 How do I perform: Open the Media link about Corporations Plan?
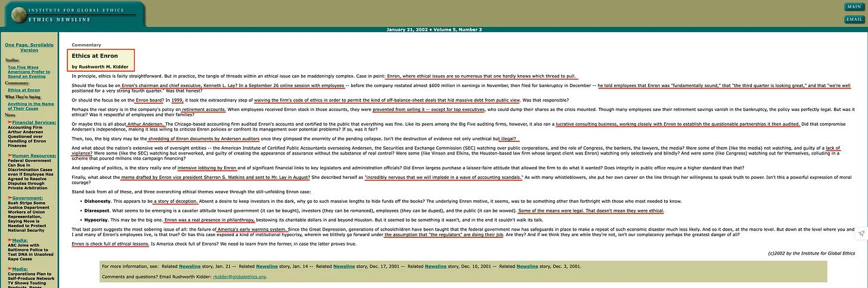[x=20, y=268]
